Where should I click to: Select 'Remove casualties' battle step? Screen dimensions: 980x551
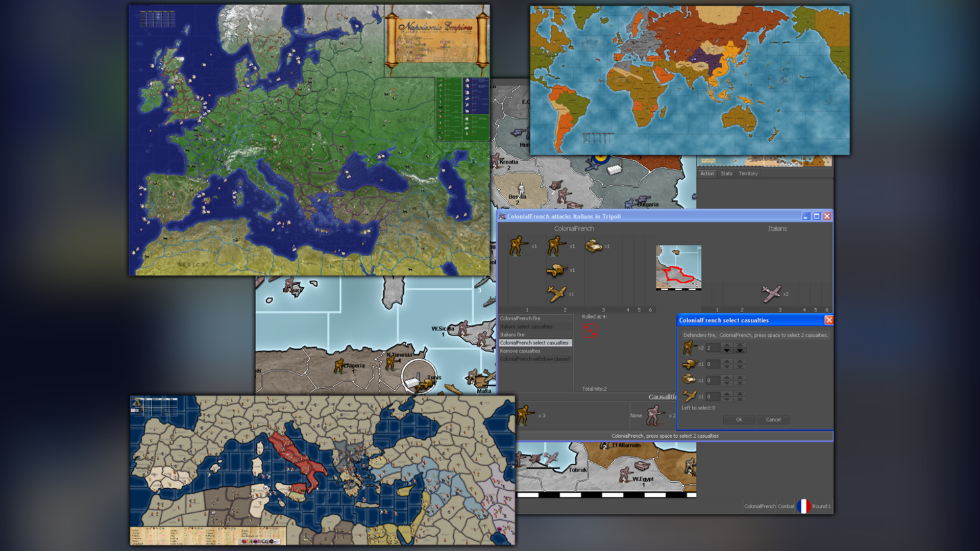(x=535, y=351)
